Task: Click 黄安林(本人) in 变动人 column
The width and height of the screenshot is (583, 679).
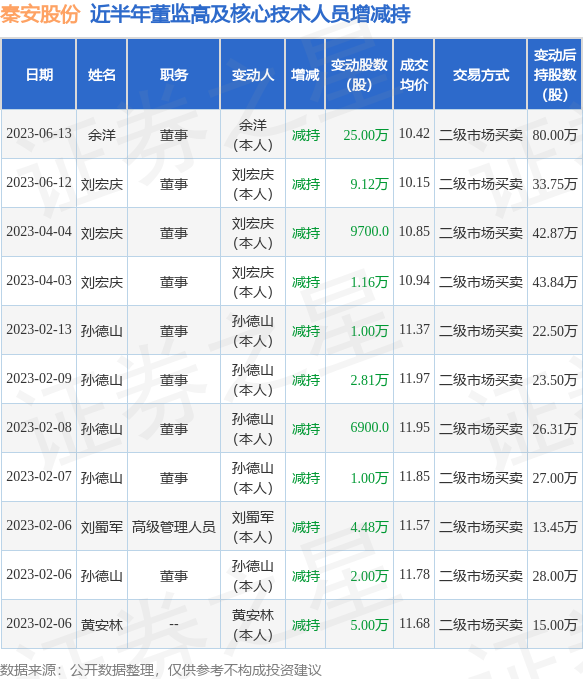Action: click(253, 624)
